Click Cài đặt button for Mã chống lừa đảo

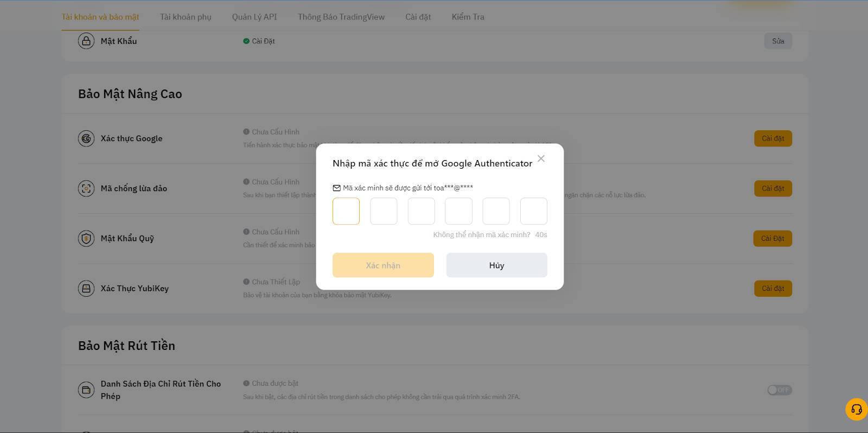[773, 188]
